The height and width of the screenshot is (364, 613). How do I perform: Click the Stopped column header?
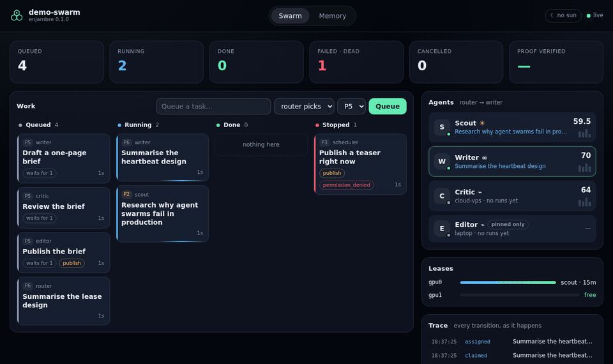click(336, 125)
